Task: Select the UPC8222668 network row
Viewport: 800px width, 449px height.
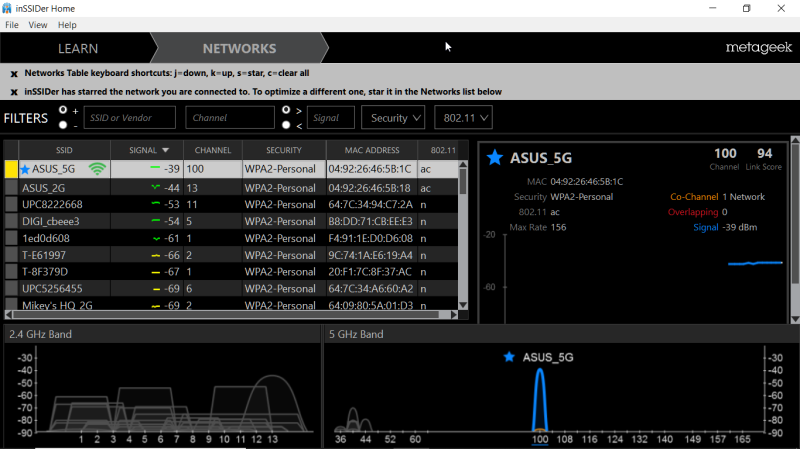Action: click(x=231, y=205)
